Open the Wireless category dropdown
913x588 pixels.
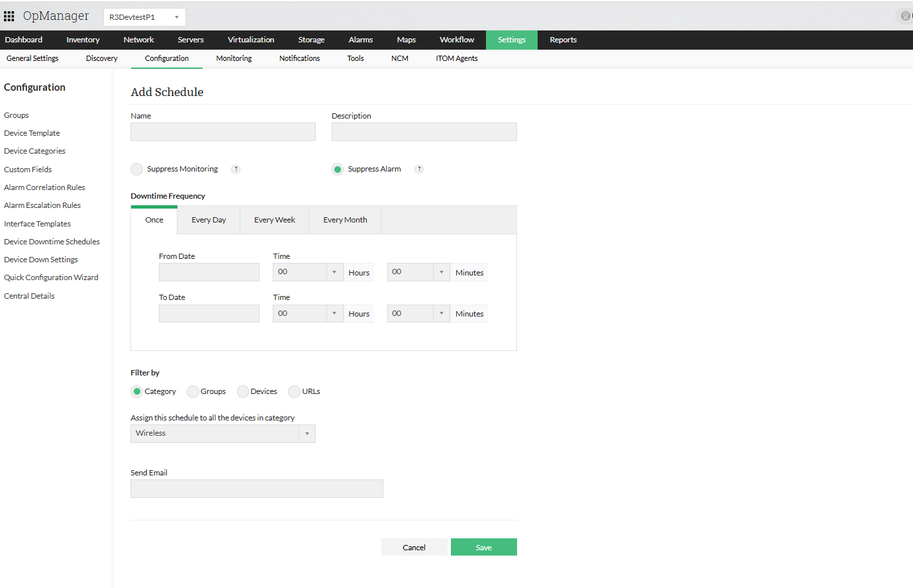(307, 433)
